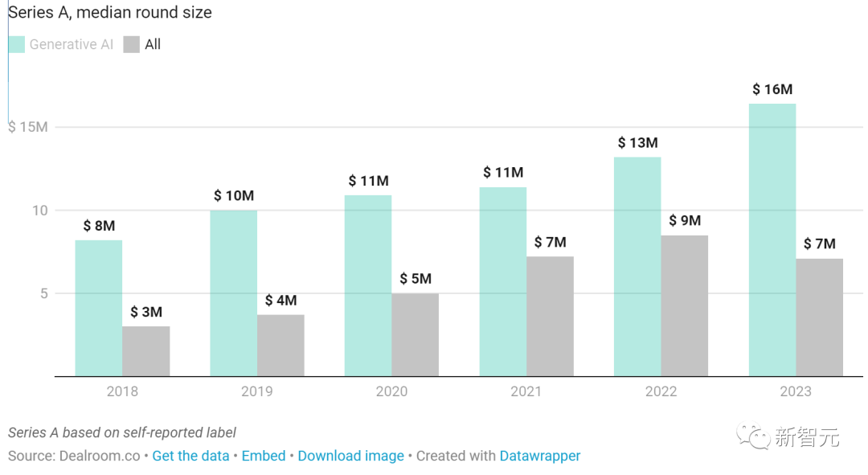Select the 2018 gray All bar

tap(146, 351)
